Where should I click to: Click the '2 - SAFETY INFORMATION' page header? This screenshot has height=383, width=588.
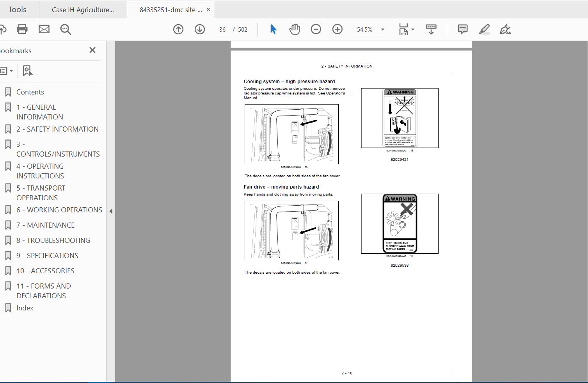(x=347, y=66)
